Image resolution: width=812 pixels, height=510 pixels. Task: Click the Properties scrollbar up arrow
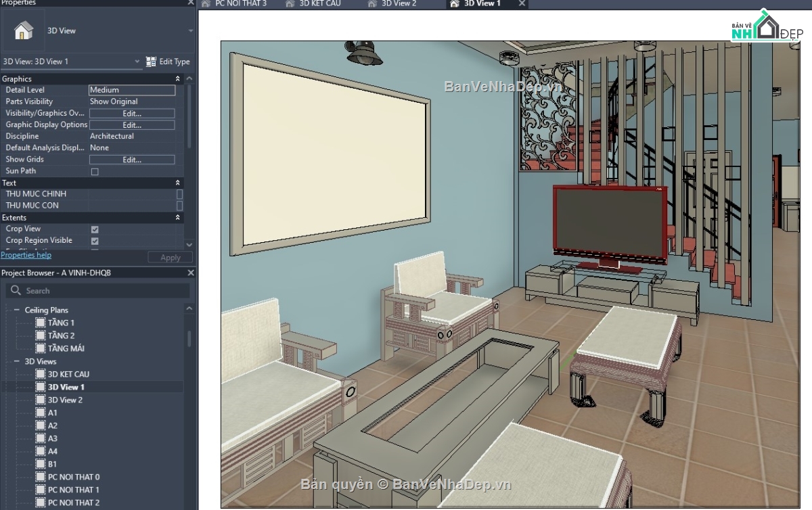[x=189, y=79]
